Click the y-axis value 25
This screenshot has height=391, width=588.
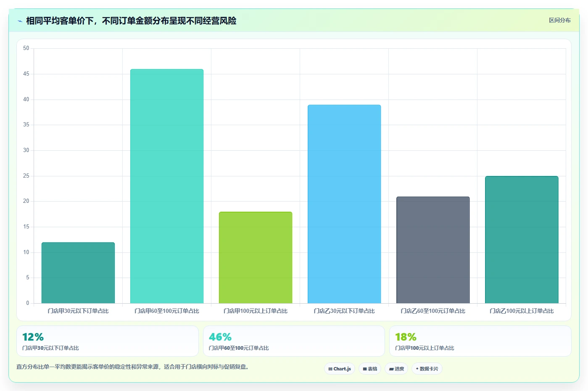pos(26,176)
